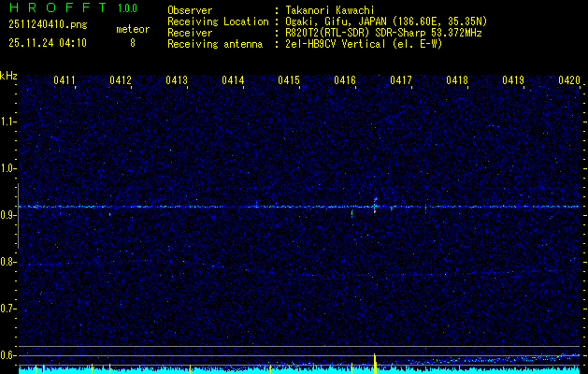Click the 0.6 kHz frequency label

pyautogui.click(x=7, y=355)
